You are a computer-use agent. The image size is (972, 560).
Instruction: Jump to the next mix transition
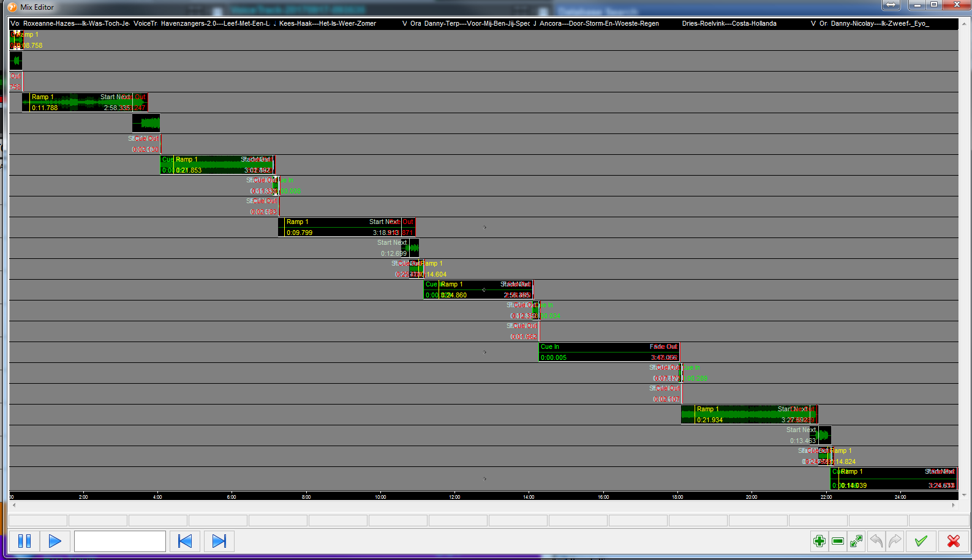[219, 541]
